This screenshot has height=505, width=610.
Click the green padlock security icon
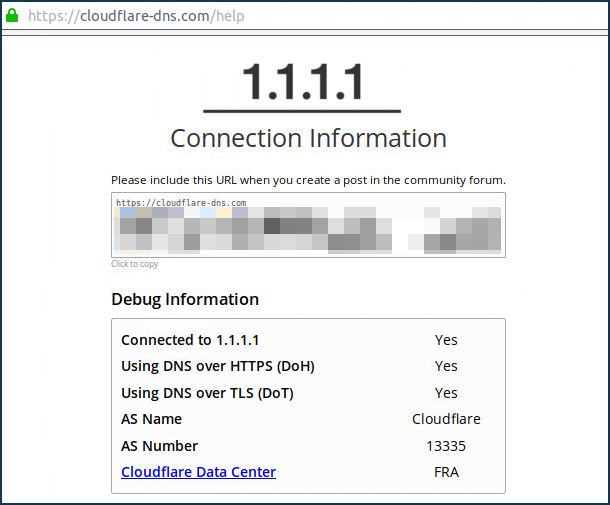coord(12,16)
